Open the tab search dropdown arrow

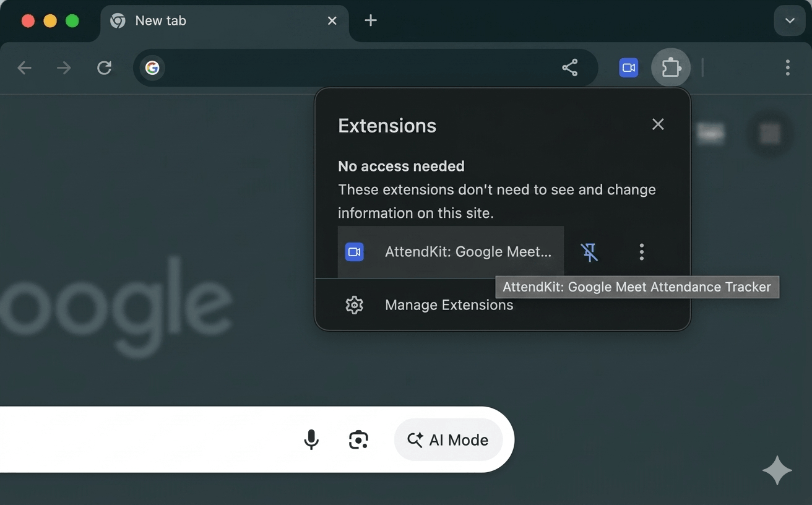[790, 20]
